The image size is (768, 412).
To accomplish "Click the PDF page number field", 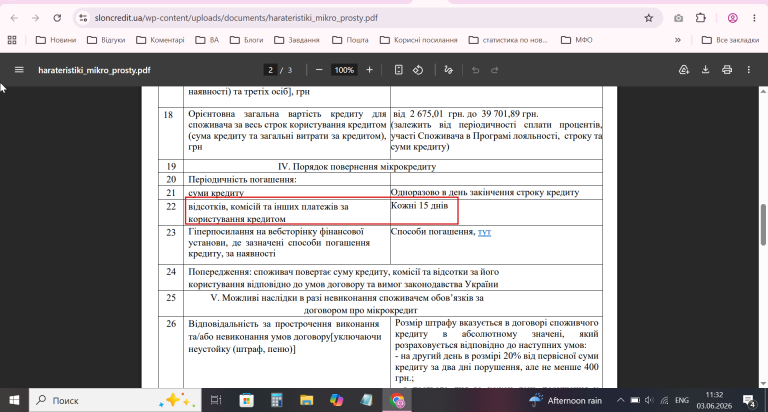I will click(x=270, y=70).
